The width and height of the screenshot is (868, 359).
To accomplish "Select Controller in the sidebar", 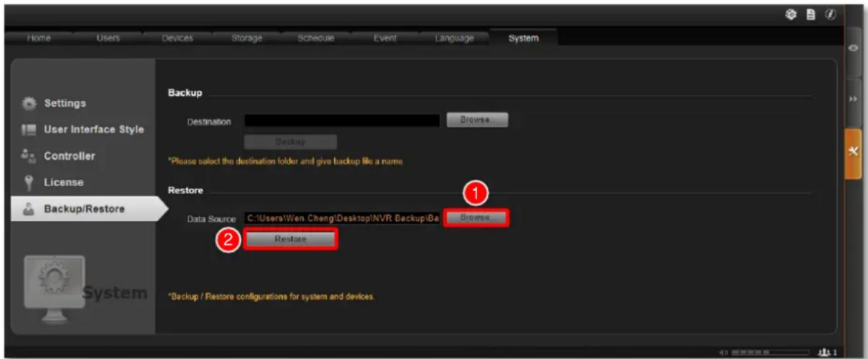I will coord(69,156).
